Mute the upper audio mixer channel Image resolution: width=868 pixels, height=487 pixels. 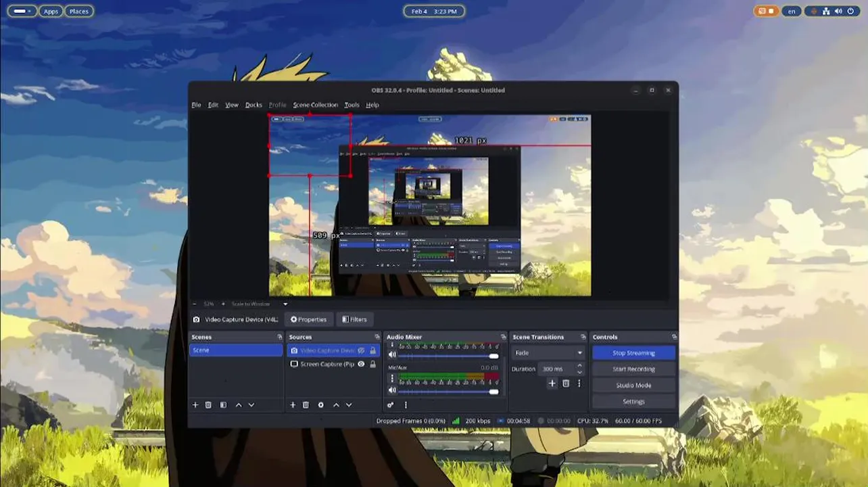point(392,355)
